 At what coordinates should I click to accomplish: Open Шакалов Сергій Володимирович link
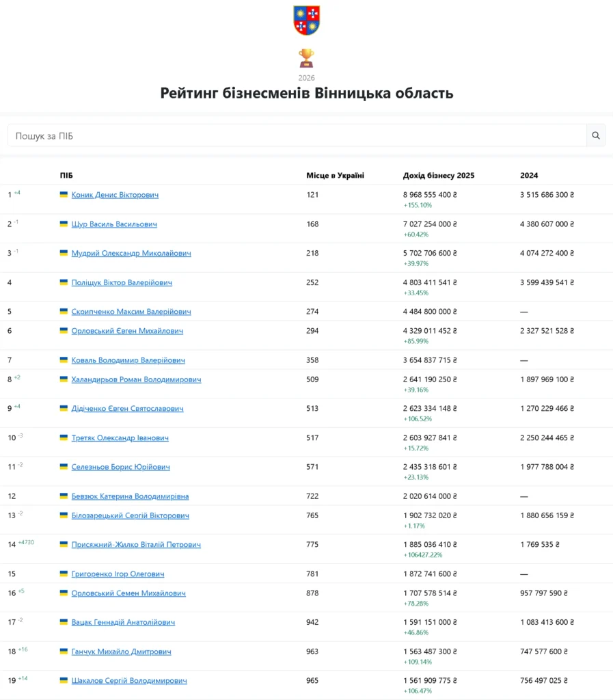click(129, 681)
